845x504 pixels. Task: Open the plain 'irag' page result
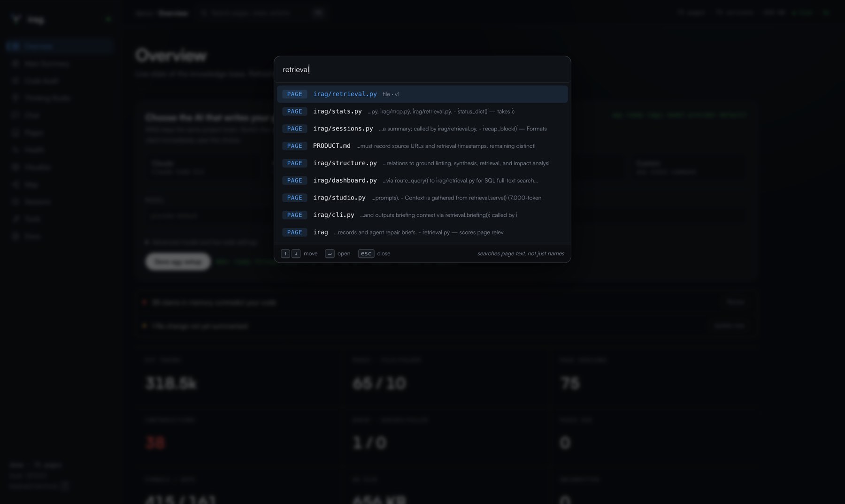(422, 233)
